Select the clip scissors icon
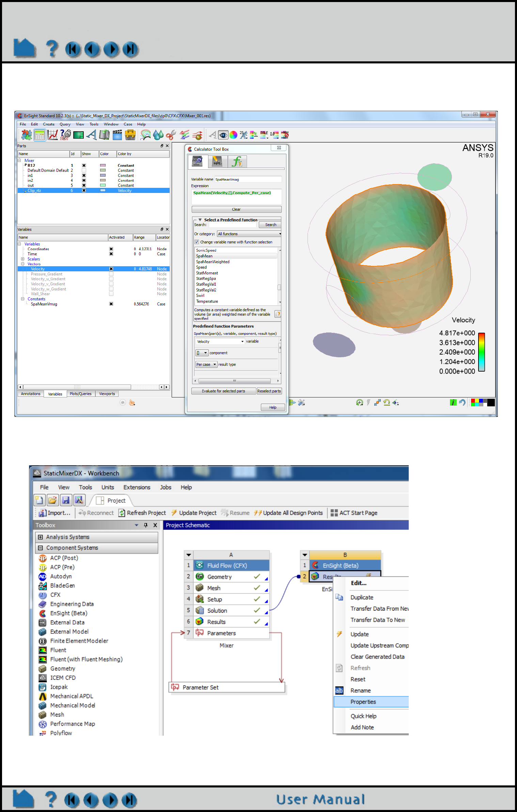The width and height of the screenshot is (517, 812). [x=171, y=135]
